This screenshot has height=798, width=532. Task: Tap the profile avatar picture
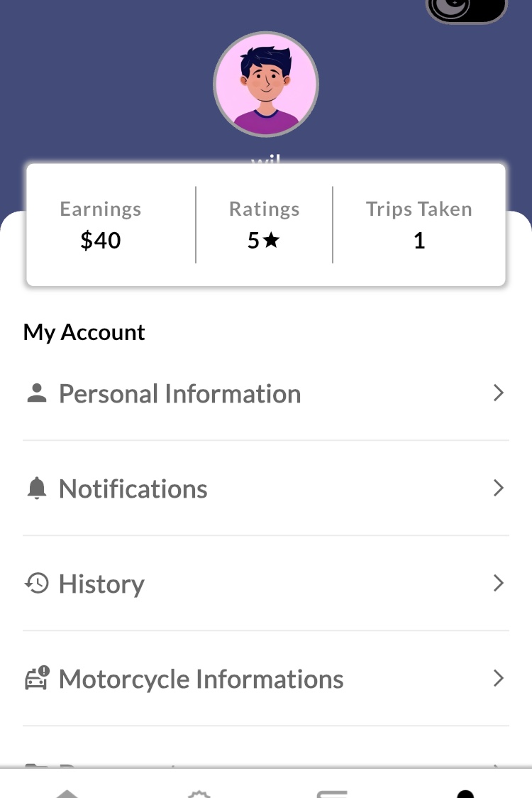(266, 84)
